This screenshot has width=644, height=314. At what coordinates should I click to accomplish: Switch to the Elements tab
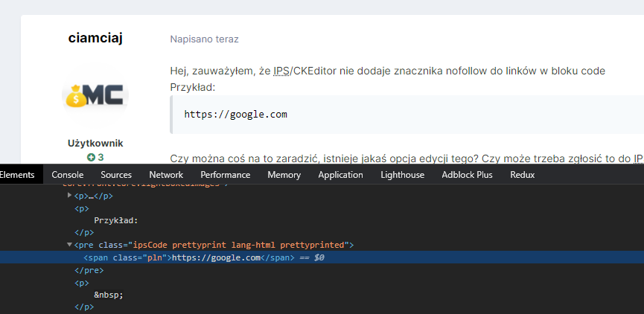coord(17,175)
